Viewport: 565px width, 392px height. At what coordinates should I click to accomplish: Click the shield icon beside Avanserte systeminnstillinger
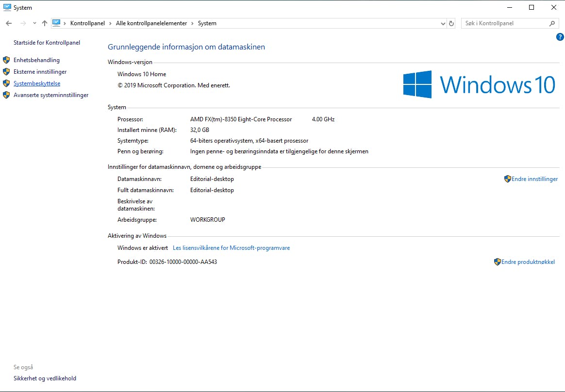(6, 95)
